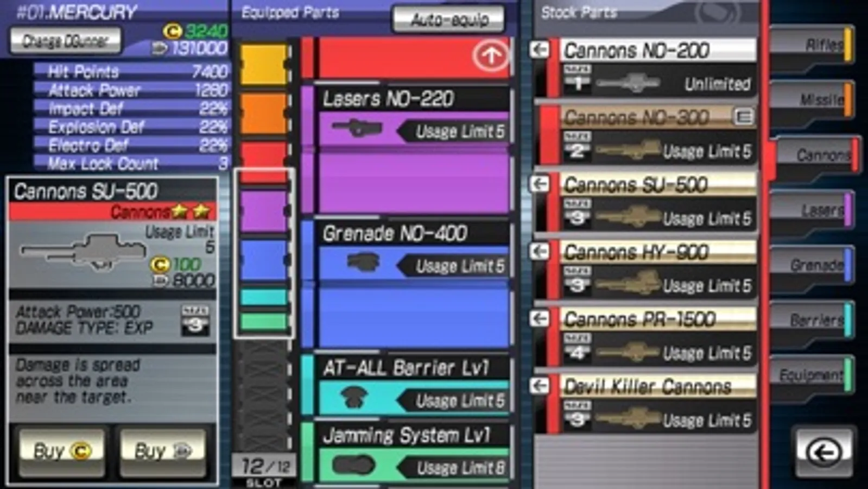This screenshot has width=868, height=489.
Task: Buy Cannons SU-500 with gold coins
Action: 61,451
